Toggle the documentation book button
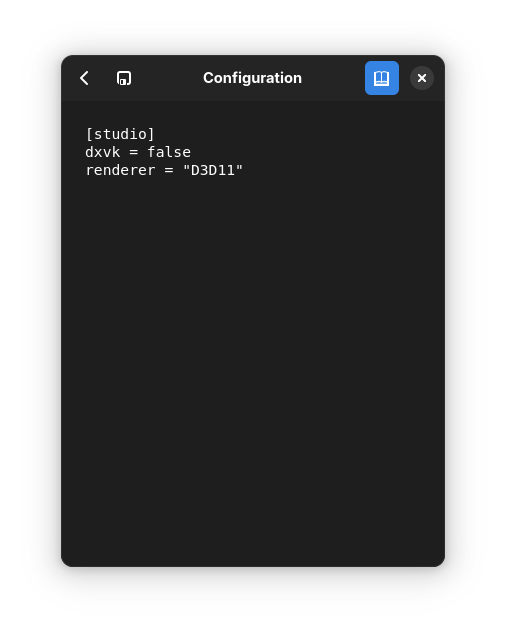The width and height of the screenshot is (506, 634). [381, 78]
